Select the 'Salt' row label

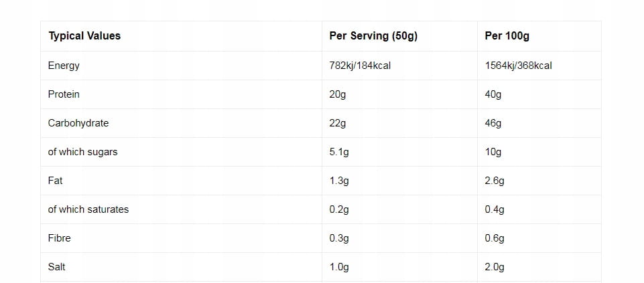pyautogui.click(x=57, y=267)
